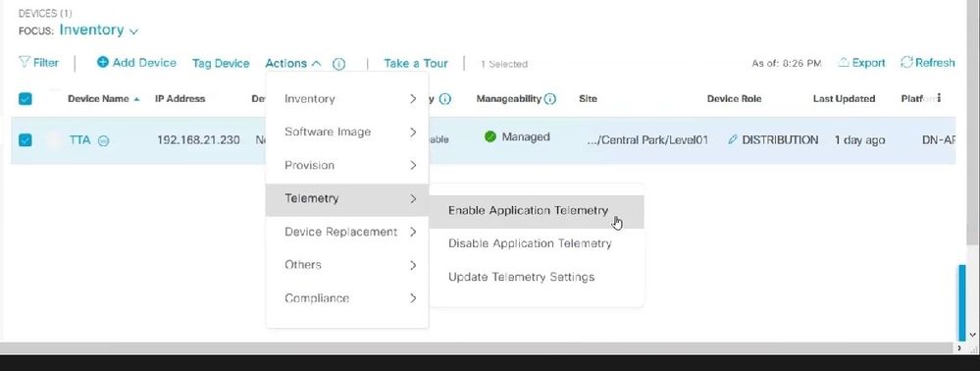The width and height of the screenshot is (980, 371).
Task: Expand the Inventory submenu arrow
Action: point(413,99)
